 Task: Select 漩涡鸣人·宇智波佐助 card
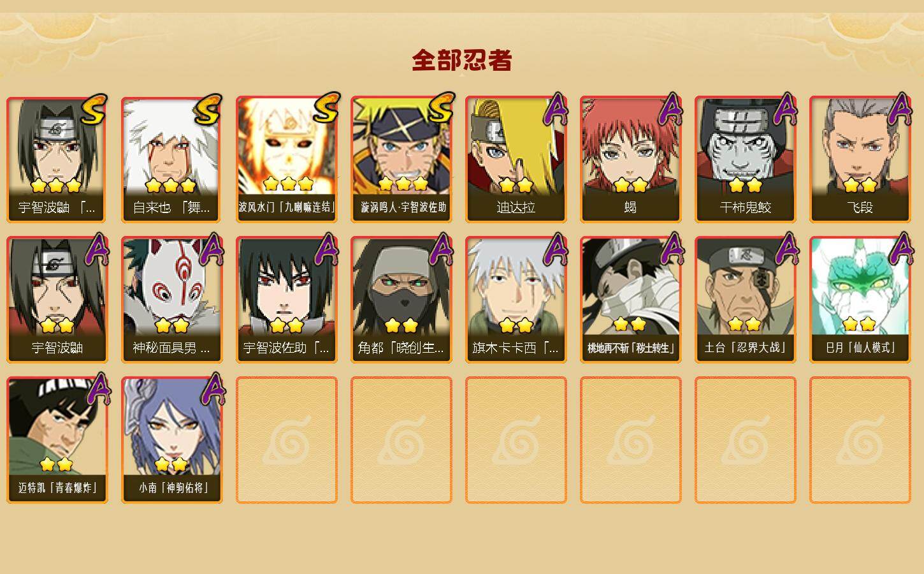[401, 159]
